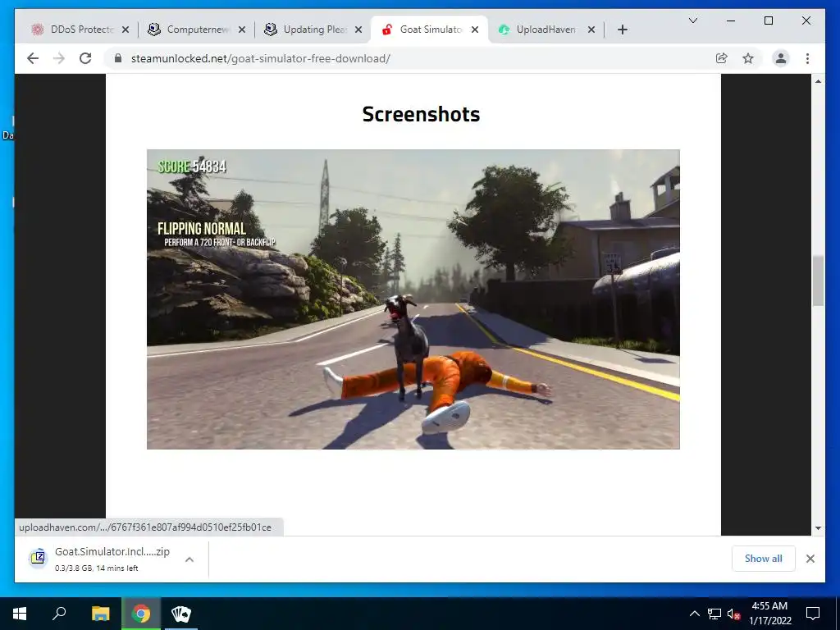Click the muted volume tray icon
The image size is (840, 630).
coord(734,614)
